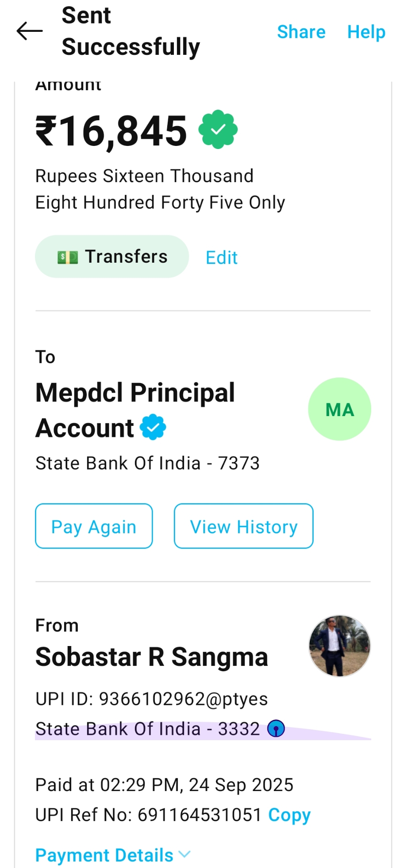This screenshot has width=396, height=868.
Task: Tap the UPI ID 9366102962@ptyes text
Action: coord(151,699)
